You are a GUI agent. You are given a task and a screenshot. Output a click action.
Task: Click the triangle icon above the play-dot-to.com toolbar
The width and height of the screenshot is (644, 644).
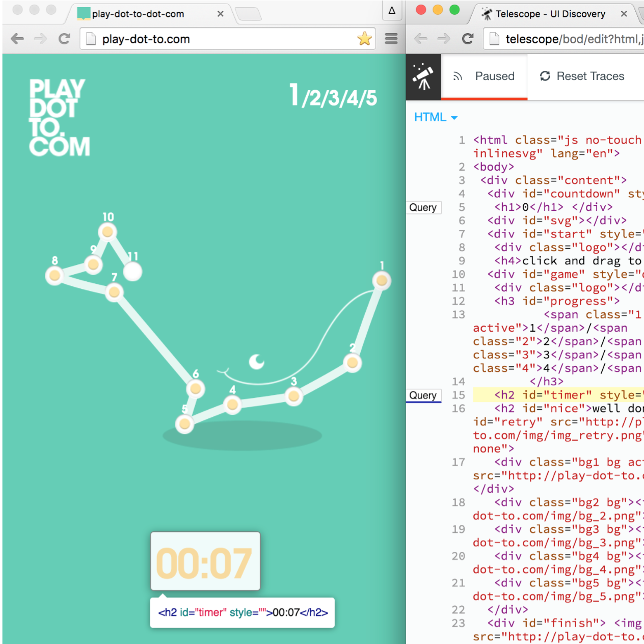[392, 10]
